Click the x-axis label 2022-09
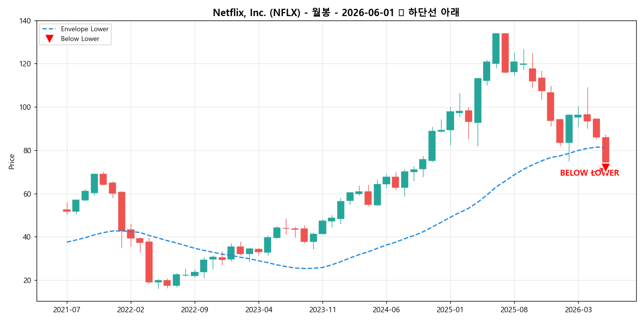644x322 pixels. point(195,309)
